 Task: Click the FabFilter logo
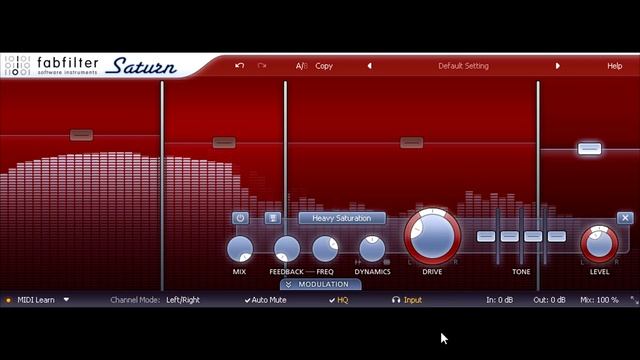pyautogui.click(x=51, y=65)
